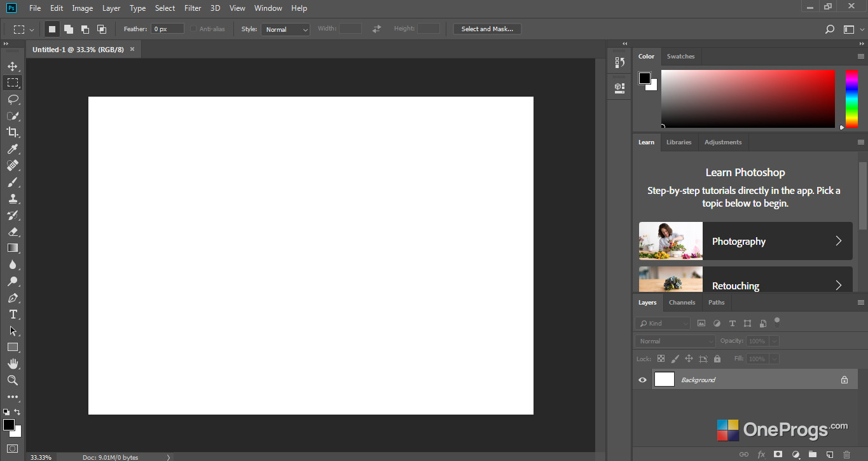Open the Filter menu
Screen dimensions: 868x461
tap(193, 8)
